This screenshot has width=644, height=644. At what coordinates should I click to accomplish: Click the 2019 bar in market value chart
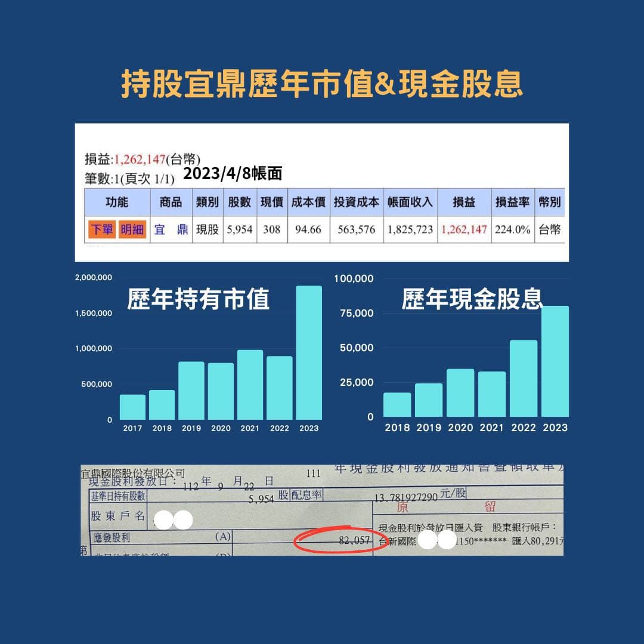click(191, 391)
